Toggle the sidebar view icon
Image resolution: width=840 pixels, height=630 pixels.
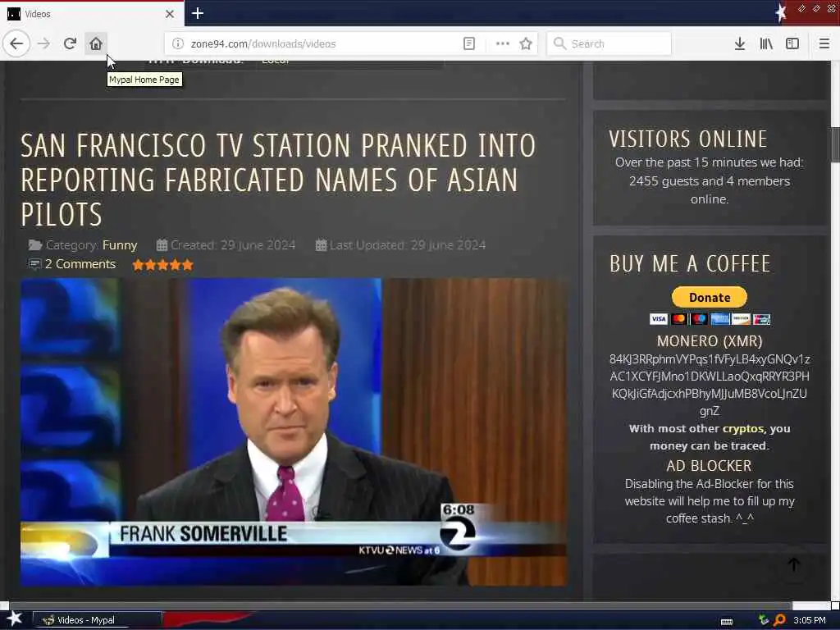tap(792, 43)
